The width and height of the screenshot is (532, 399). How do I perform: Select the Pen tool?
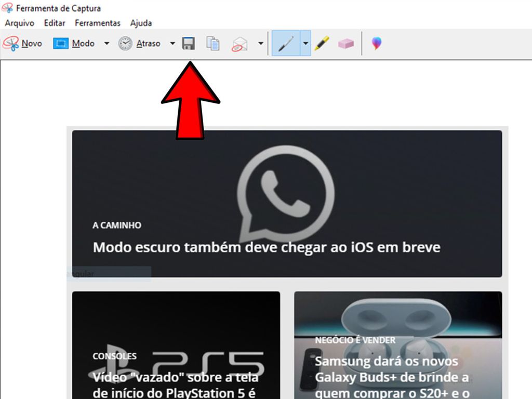pyautogui.click(x=286, y=44)
